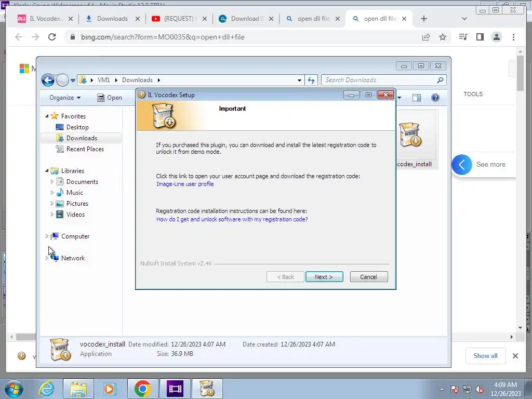Image resolution: width=532 pixels, height=399 pixels.
Task: Switch to Movie Studio in the taskbar
Action: click(175, 389)
